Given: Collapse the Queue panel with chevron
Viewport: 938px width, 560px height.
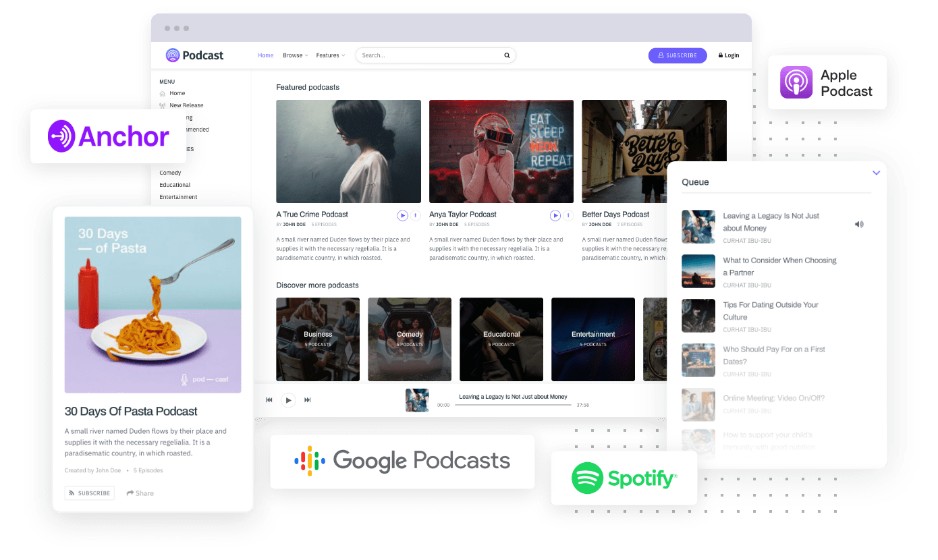Looking at the screenshot, I should pos(876,173).
